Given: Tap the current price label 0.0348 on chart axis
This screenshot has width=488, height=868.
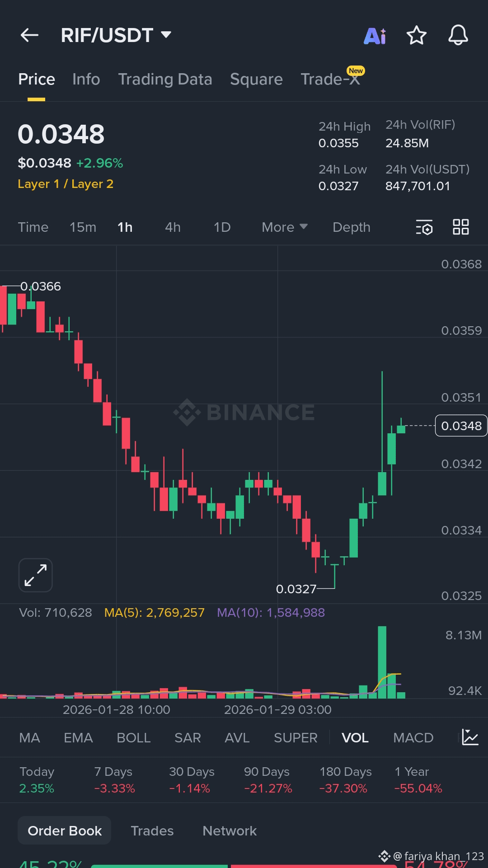Looking at the screenshot, I should [x=461, y=426].
